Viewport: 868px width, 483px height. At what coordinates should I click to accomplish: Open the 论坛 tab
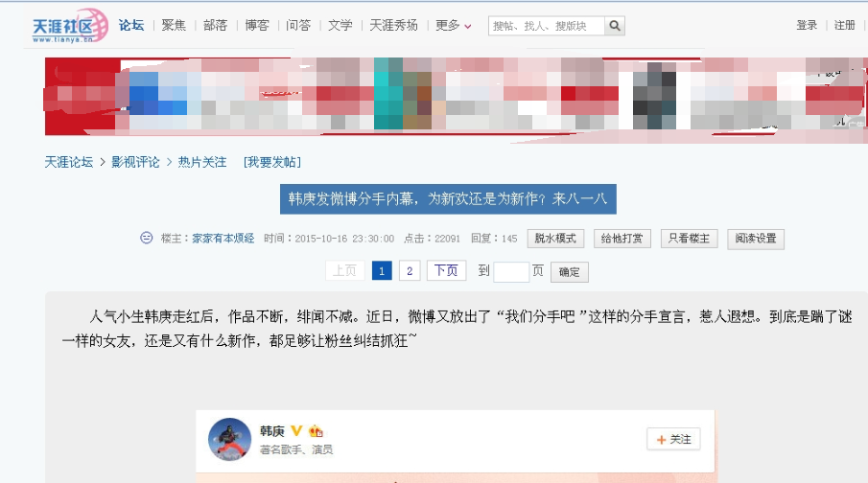pos(131,26)
